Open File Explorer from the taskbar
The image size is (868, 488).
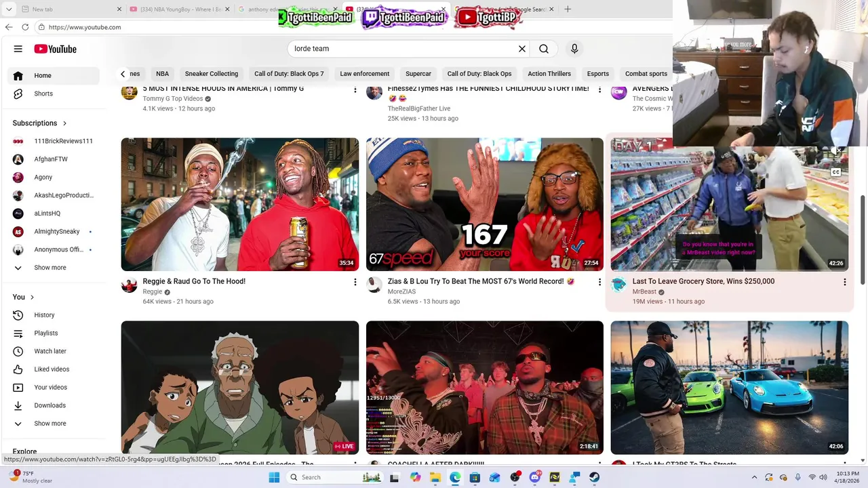click(435, 477)
